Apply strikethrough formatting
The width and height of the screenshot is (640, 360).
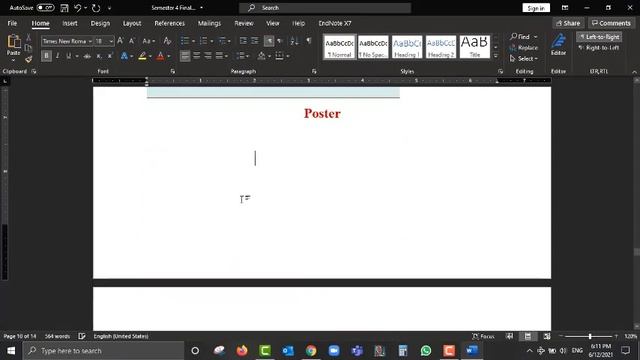87,56
